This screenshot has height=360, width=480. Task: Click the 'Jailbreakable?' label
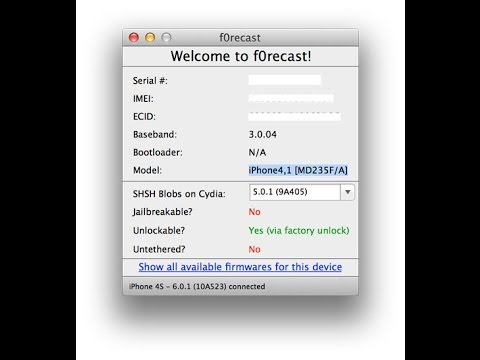click(x=162, y=212)
